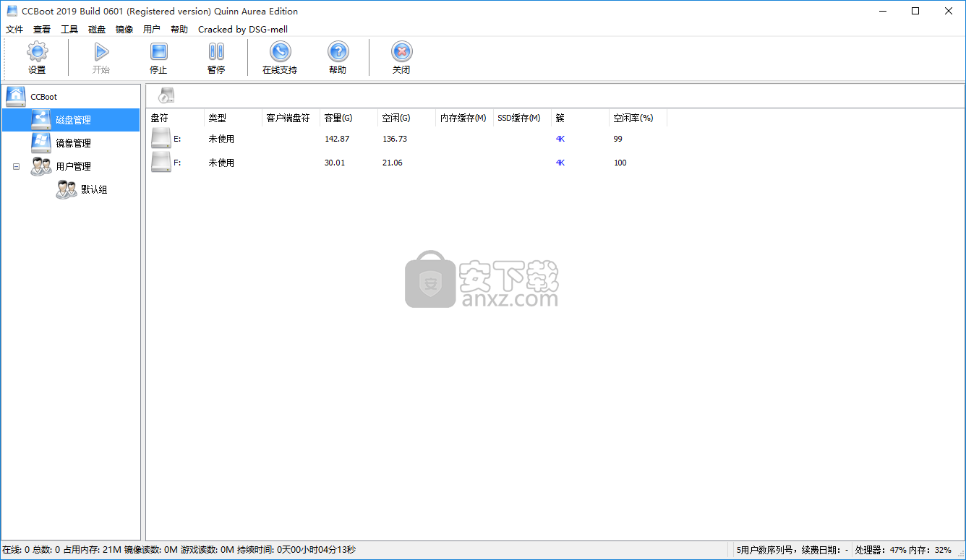Click Cracked by DSG-mell menu entry
The height and width of the screenshot is (560, 966).
click(x=243, y=30)
